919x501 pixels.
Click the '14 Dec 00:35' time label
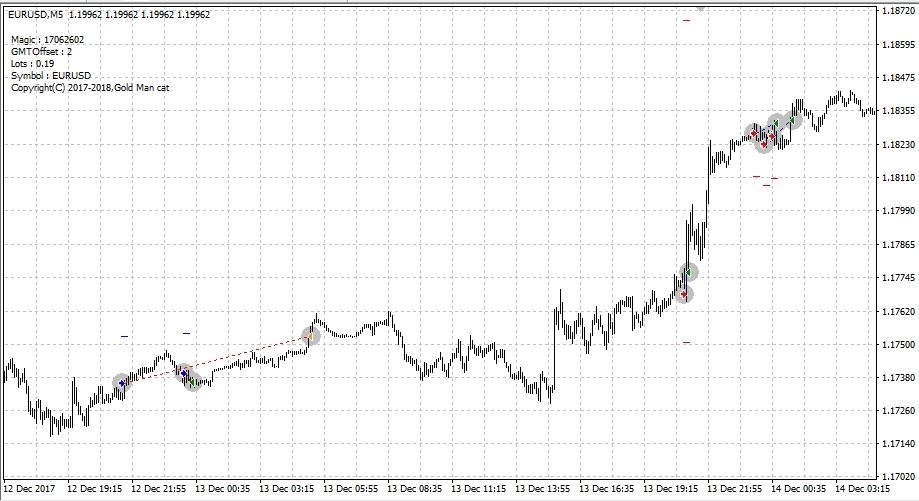click(798, 489)
